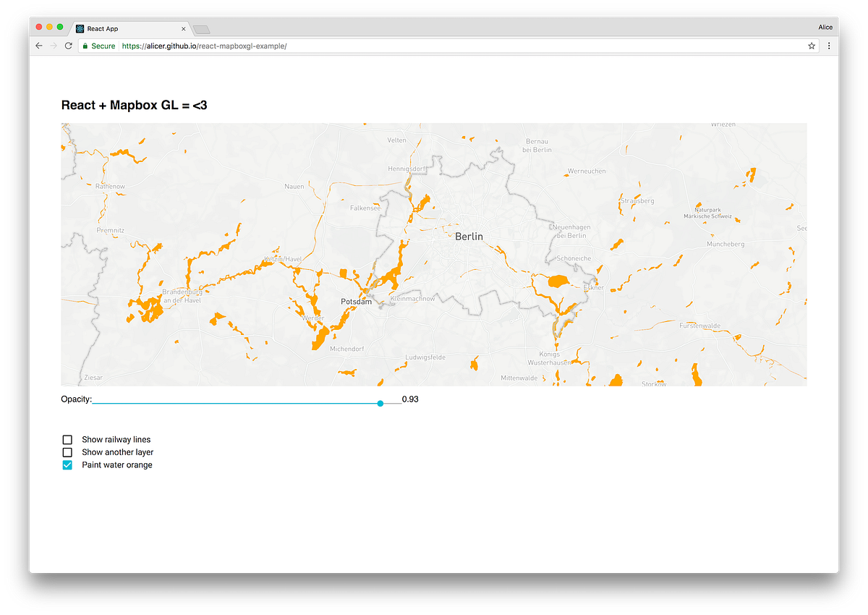Click the Secure text label
Viewport: 868px width, 615px height.
click(102, 45)
